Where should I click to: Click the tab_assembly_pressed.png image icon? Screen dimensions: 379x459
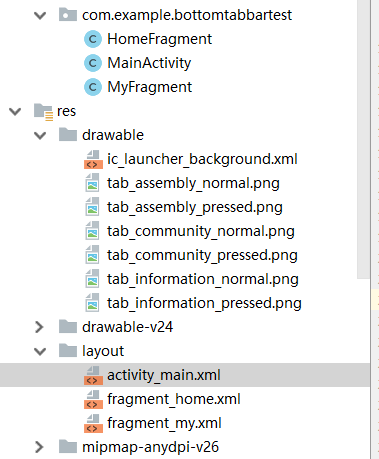tap(92, 207)
